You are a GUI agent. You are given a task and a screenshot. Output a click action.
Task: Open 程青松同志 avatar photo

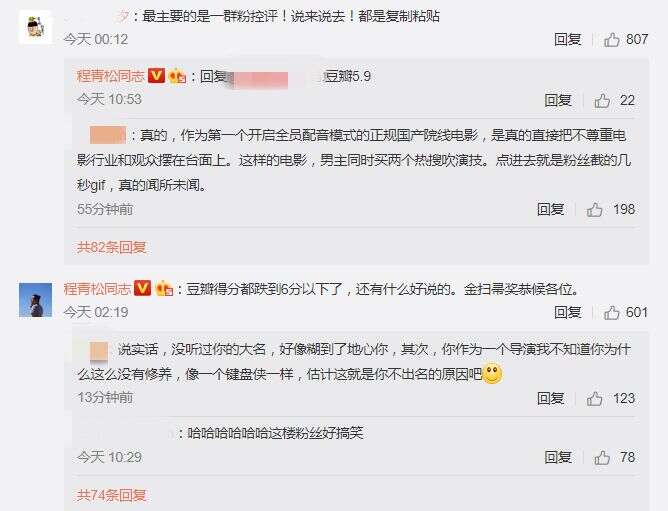click(x=35, y=300)
